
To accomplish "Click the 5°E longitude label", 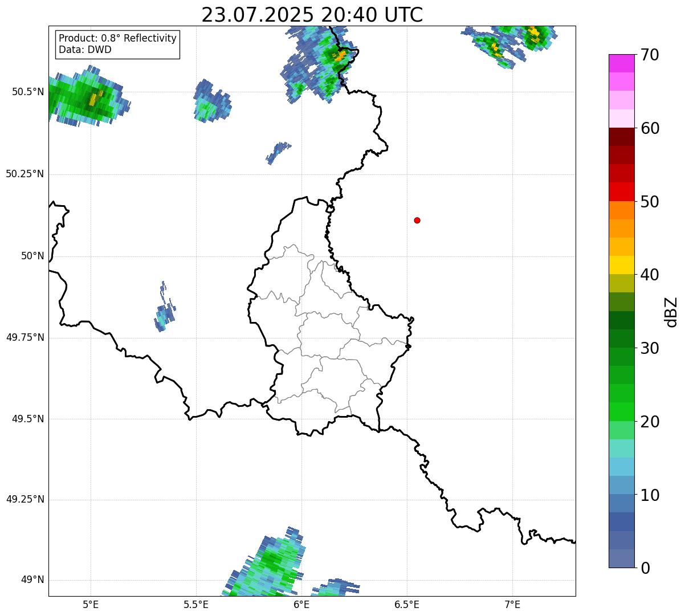I will point(91,604).
